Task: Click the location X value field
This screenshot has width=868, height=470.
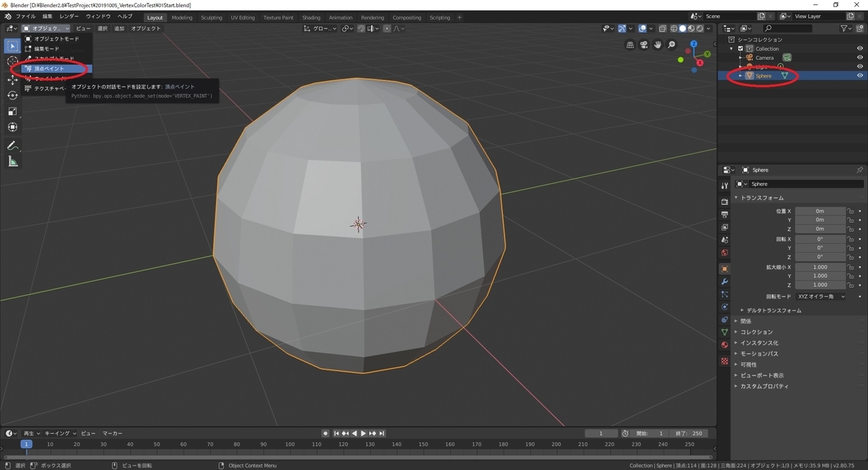Action: [820, 211]
